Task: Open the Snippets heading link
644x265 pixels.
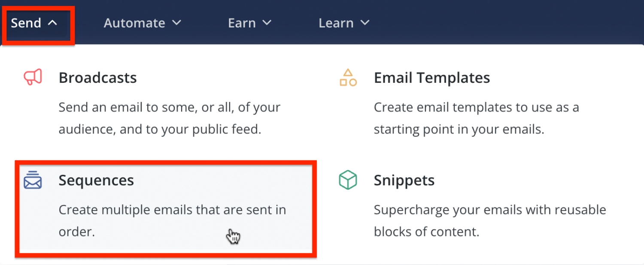Action: pos(404,181)
